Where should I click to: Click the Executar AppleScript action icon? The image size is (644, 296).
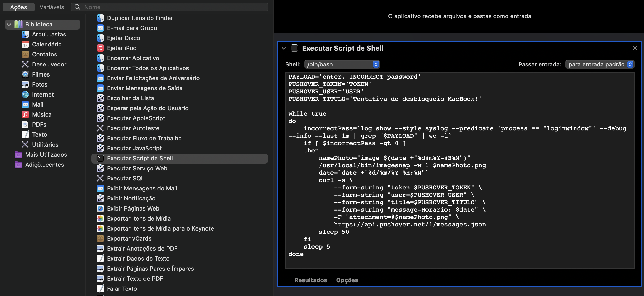point(100,118)
